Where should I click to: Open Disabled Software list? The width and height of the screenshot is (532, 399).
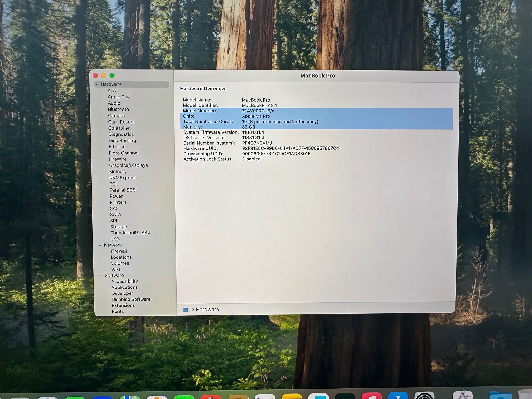(131, 300)
